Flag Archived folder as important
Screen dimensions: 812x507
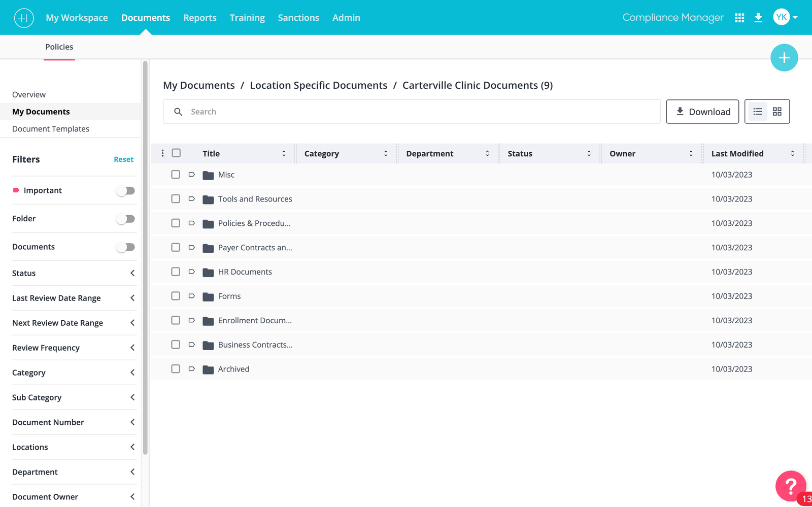click(191, 369)
